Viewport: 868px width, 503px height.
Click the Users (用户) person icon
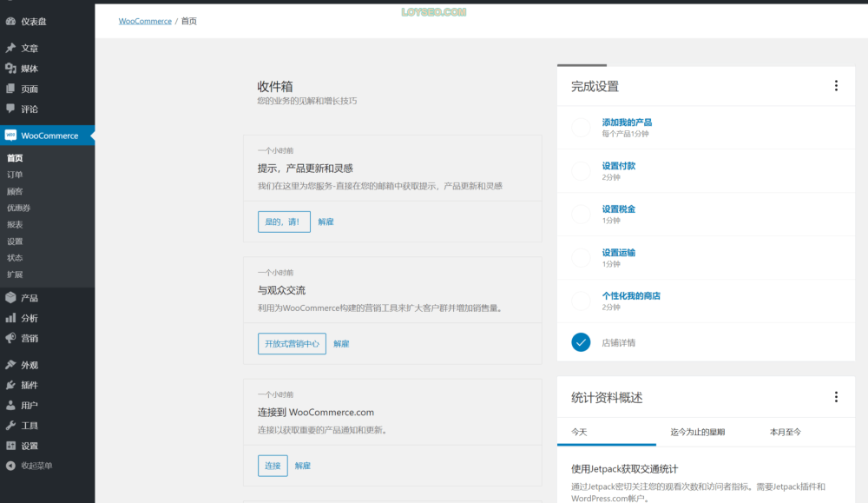pyautogui.click(x=10, y=405)
